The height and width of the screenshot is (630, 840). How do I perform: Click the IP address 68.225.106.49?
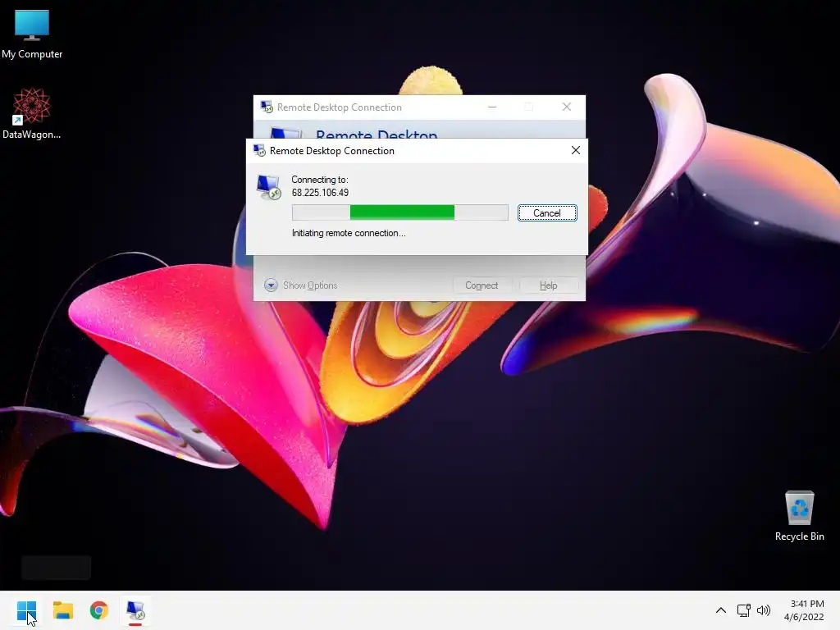pos(320,193)
